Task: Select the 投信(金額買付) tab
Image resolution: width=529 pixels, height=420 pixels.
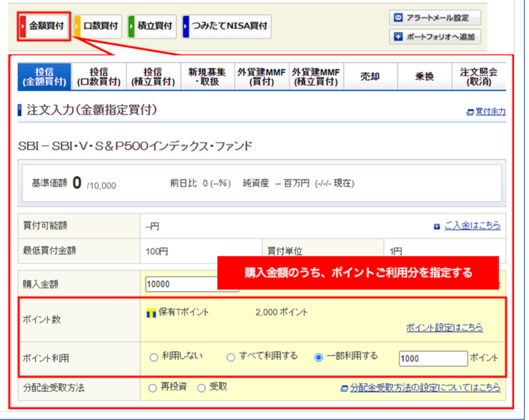Action: [x=45, y=77]
